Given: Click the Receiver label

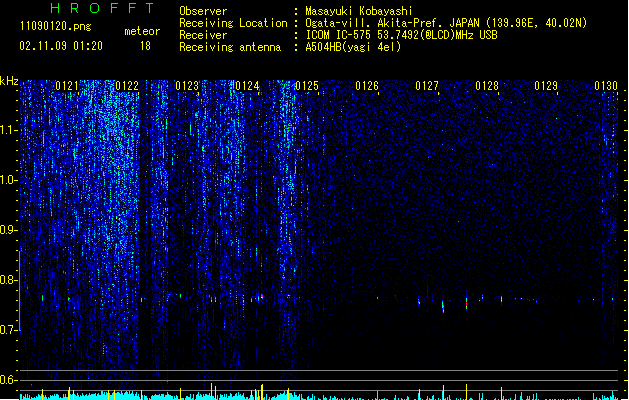Looking at the screenshot, I should point(203,35).
